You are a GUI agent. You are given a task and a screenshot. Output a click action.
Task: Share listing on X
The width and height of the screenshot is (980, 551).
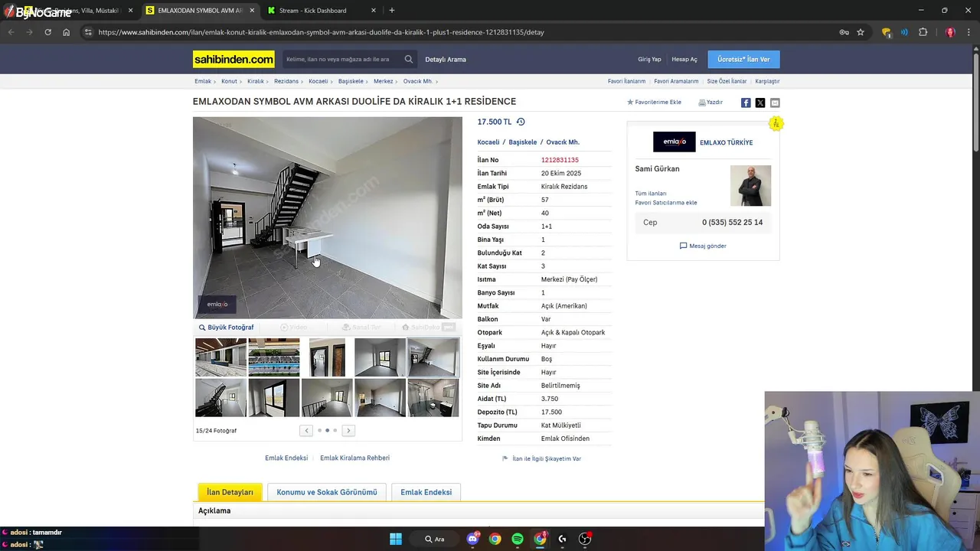(760, 103)
